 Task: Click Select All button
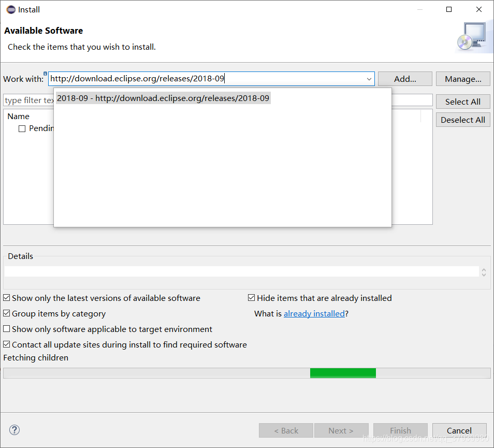(x=463, y=102)
